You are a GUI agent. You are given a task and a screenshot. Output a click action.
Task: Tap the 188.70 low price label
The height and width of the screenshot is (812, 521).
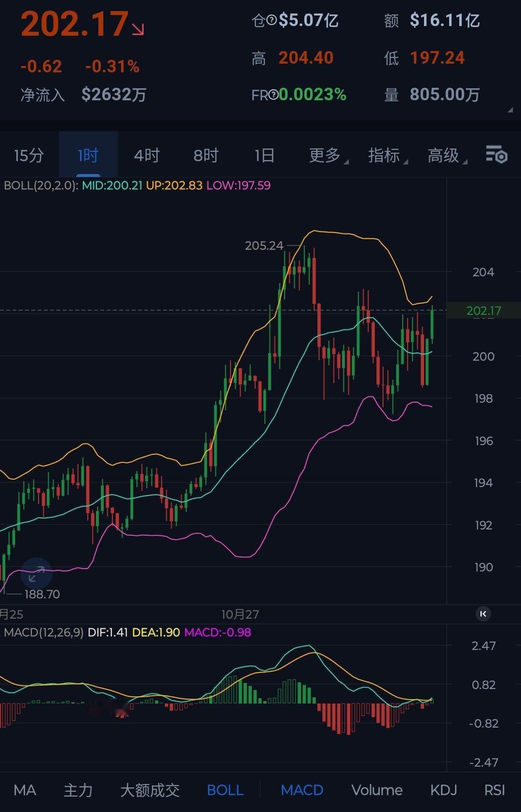(42, 594)
